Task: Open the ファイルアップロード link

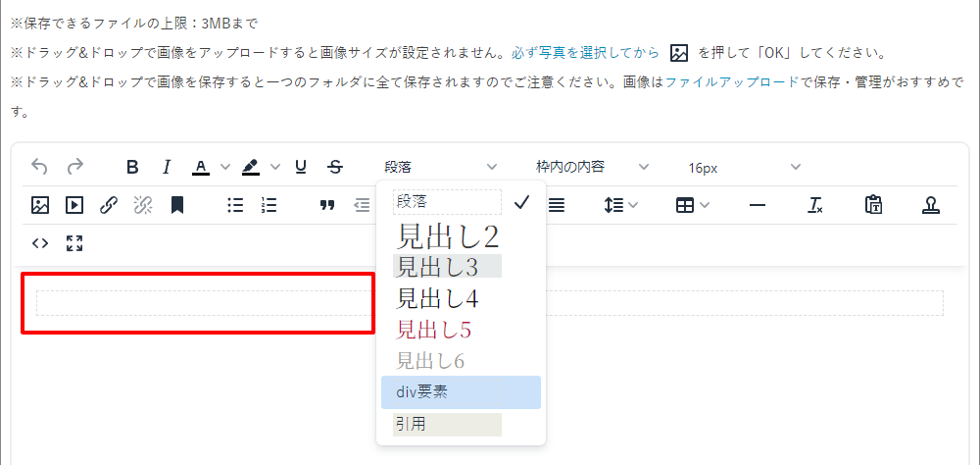Action: click(x=732, y=82)
